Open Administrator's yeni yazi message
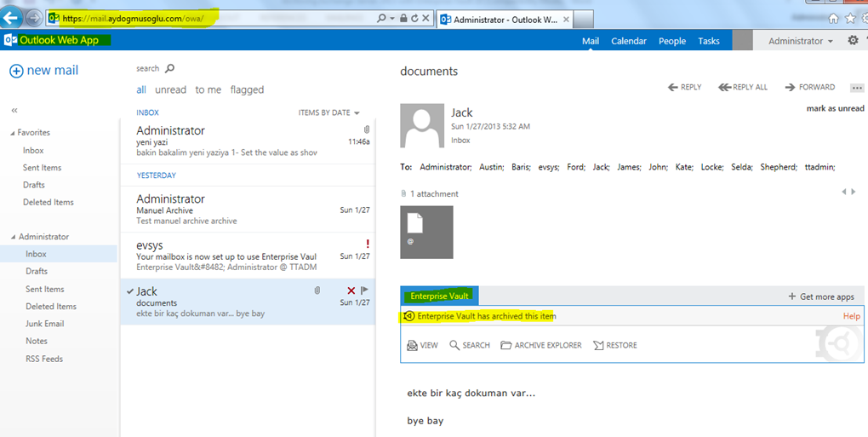 pyautogui.click(x=248, y=141)
